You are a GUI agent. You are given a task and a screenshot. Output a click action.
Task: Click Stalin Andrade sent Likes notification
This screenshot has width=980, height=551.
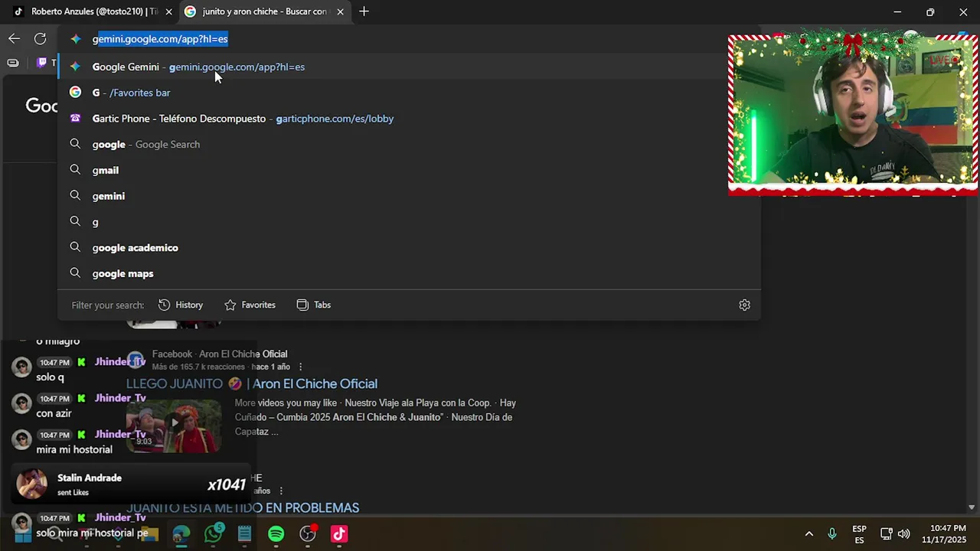[x=132, y=484]
